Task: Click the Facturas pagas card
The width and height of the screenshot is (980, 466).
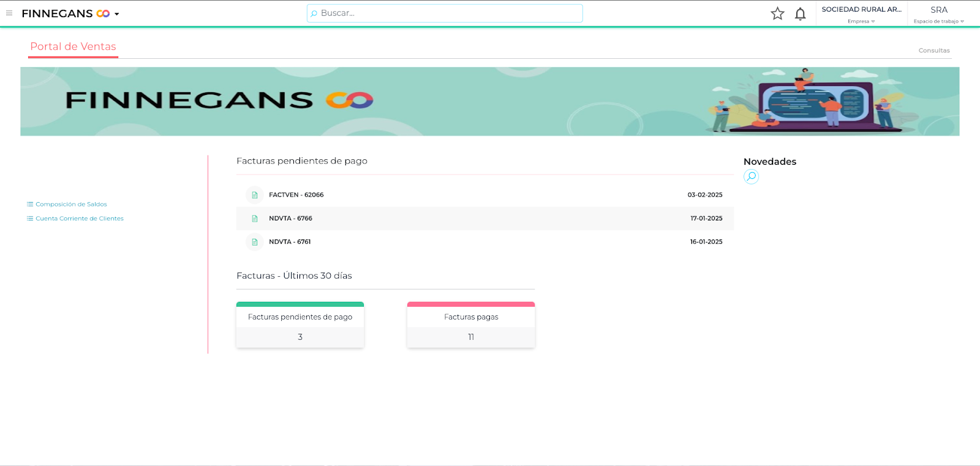Action: 471,325
